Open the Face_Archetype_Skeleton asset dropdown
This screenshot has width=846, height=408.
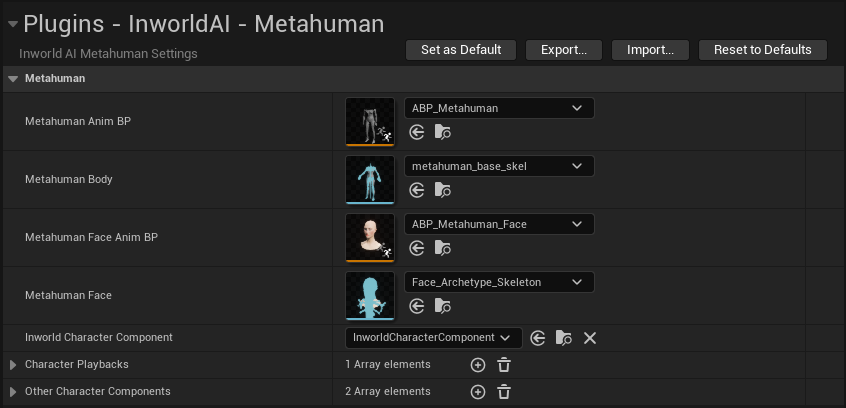[499, 282]
